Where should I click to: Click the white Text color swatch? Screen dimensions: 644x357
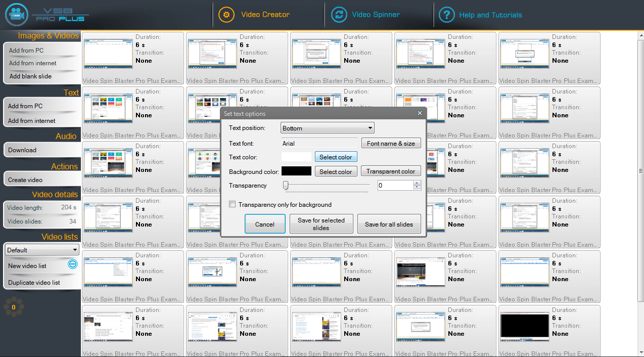coord(296,157)
